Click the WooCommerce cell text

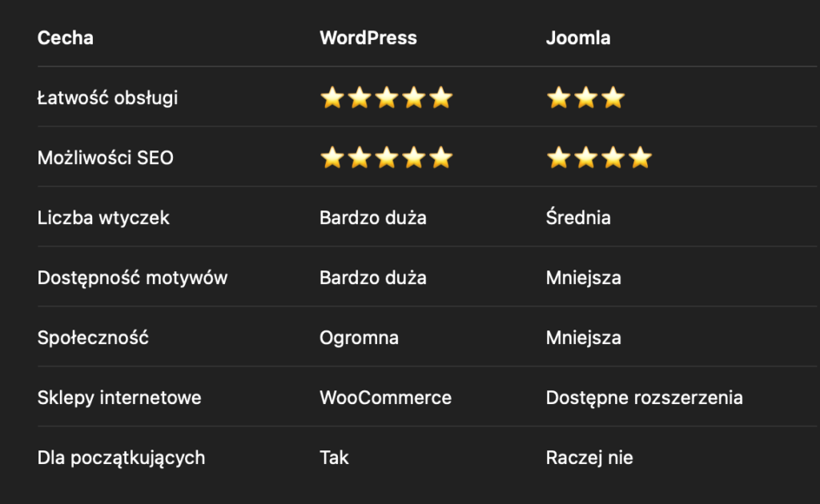tap(385, 398)
